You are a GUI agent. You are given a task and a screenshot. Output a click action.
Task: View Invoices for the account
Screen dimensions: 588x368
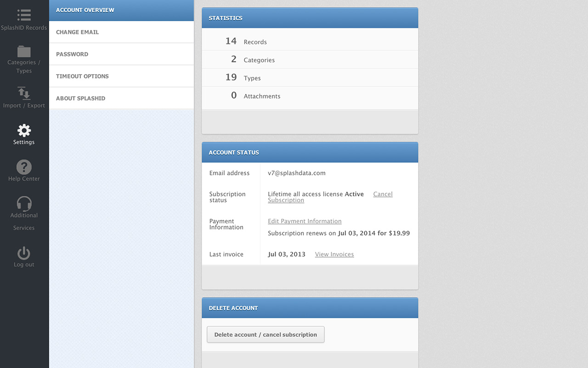[334, 254]
